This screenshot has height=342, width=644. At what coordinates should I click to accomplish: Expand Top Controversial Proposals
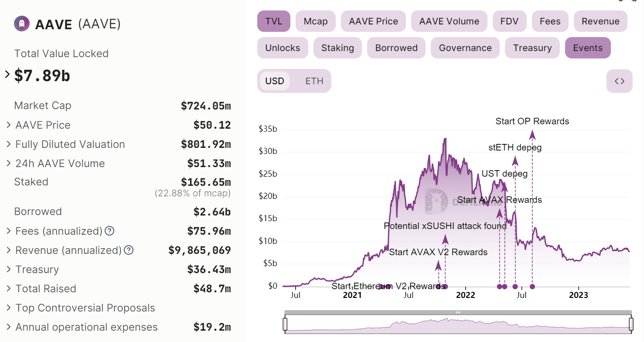(8, 308)
